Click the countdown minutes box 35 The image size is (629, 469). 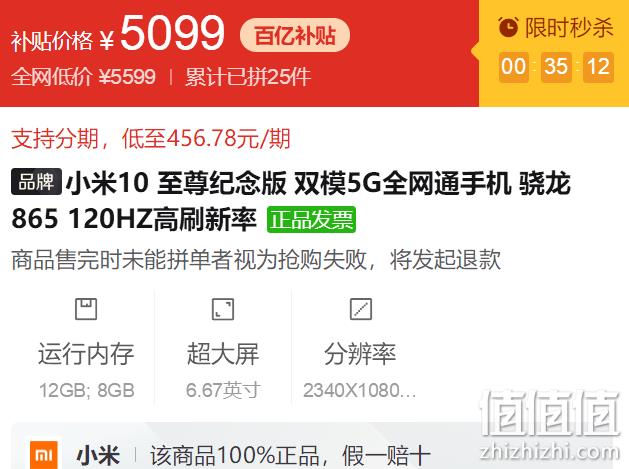[556, 67]
